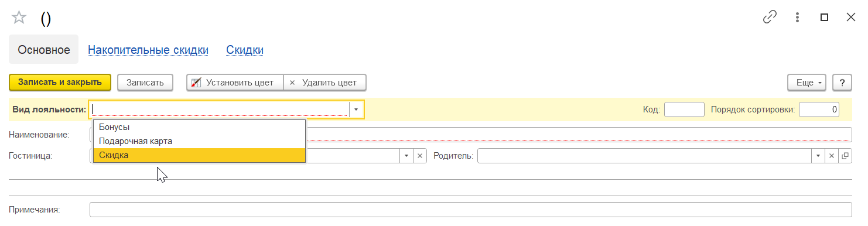
Task: Close the form with X icon
Action: (x=851, y=18)
